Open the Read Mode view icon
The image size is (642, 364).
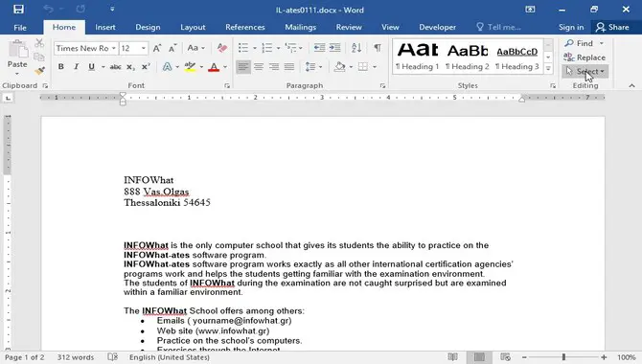(x=452, y=357)
